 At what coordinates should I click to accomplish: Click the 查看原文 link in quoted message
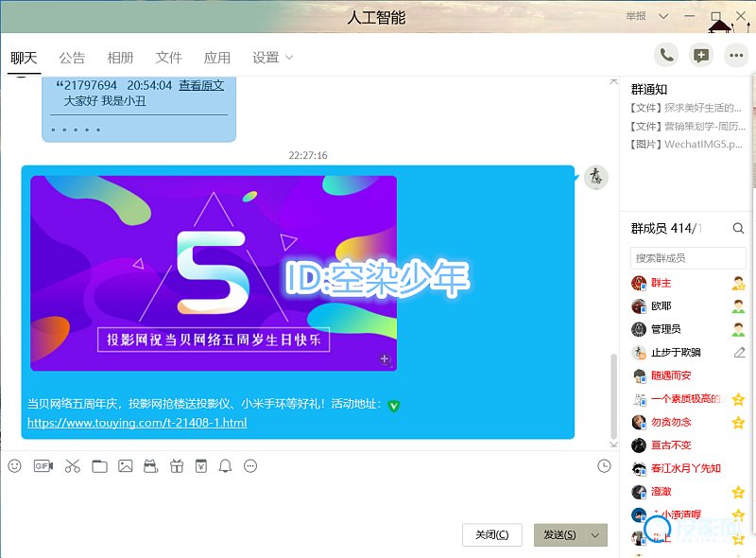(201, 85)
